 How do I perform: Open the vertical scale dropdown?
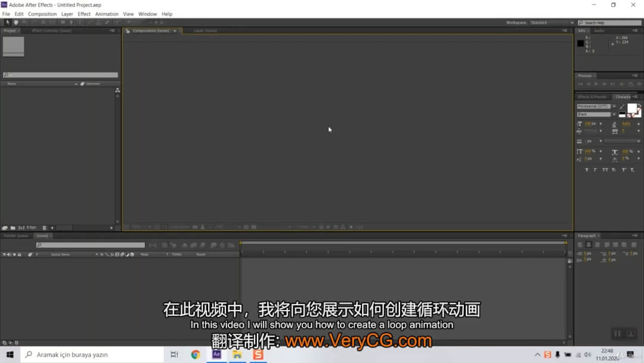click(x=600, y=151)
